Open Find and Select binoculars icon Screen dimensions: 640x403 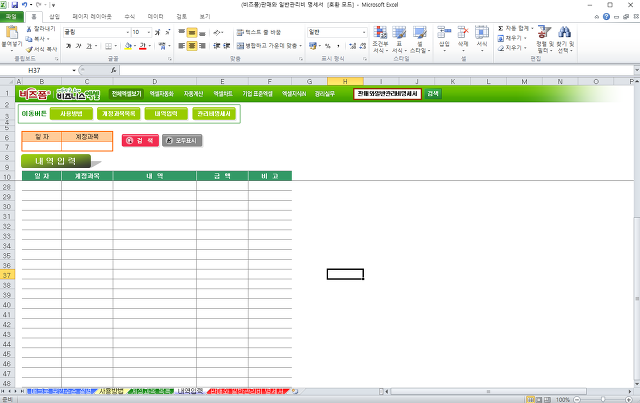(x=565, y=32)
